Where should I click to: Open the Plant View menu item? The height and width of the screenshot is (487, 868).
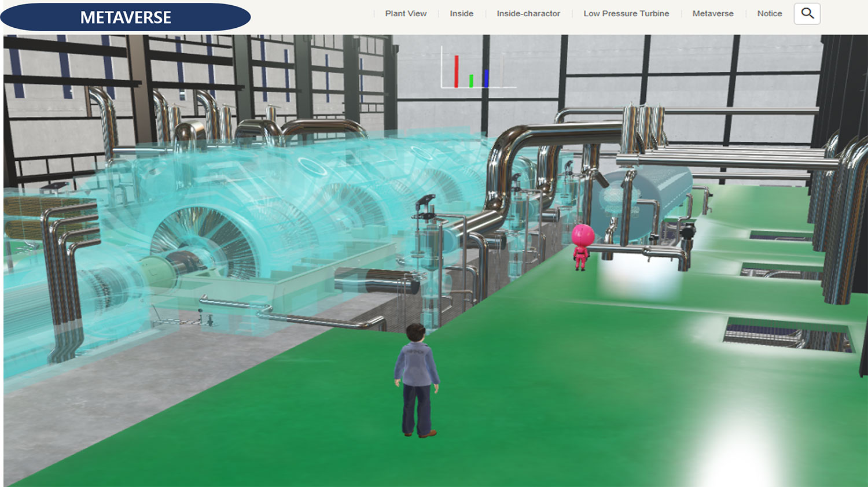(x=406, y=13)
